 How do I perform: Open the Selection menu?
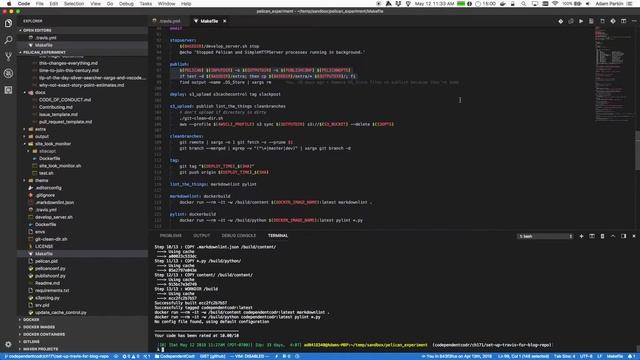(x=74, y=4)
